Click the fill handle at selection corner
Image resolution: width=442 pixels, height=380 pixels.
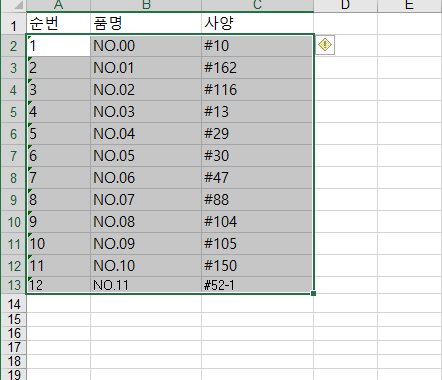pyautogui.click(x=313, y=293)
